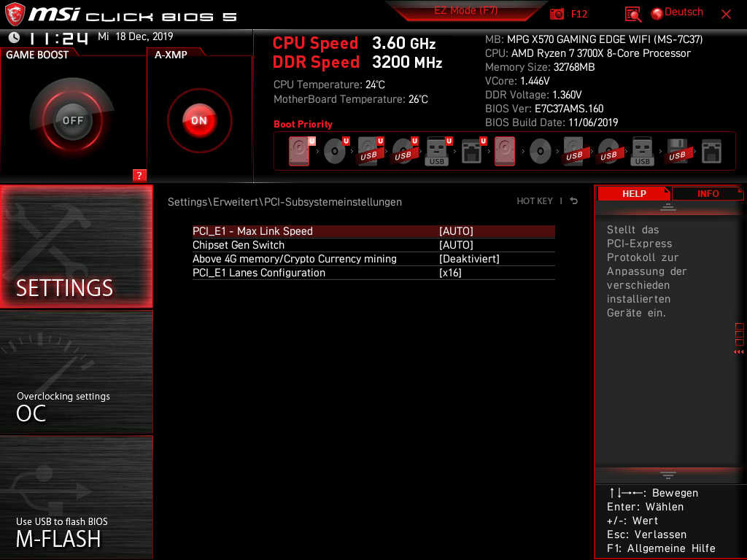Screen dimensions: 747x560
Task: Click the BIOS Build Date 11/06/2019 text
Action: click(551, 122)
